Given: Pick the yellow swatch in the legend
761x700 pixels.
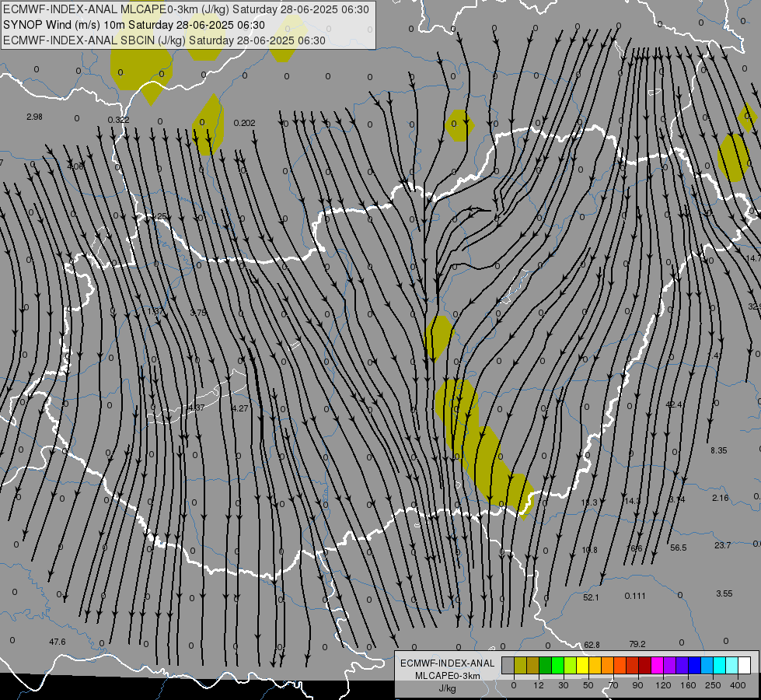Looking at the screenshot, I should pyautogui.click(x=583, y=665).
